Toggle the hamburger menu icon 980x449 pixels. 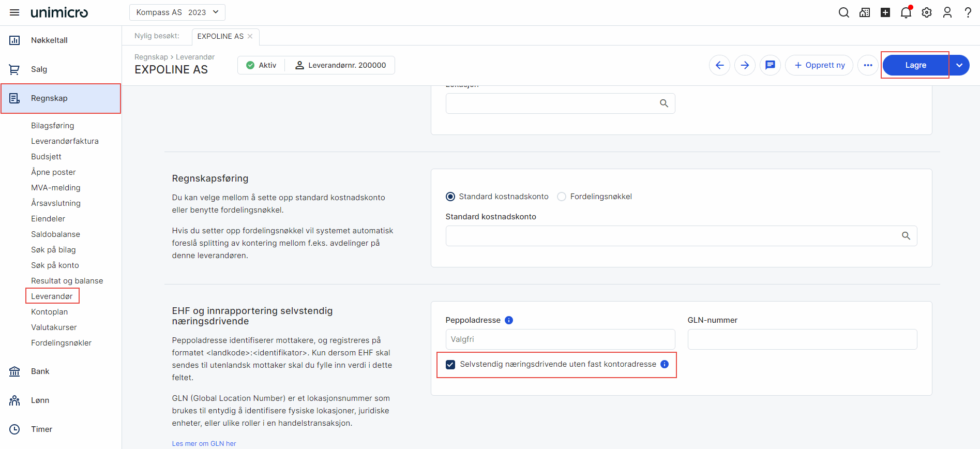click(14, 12)
